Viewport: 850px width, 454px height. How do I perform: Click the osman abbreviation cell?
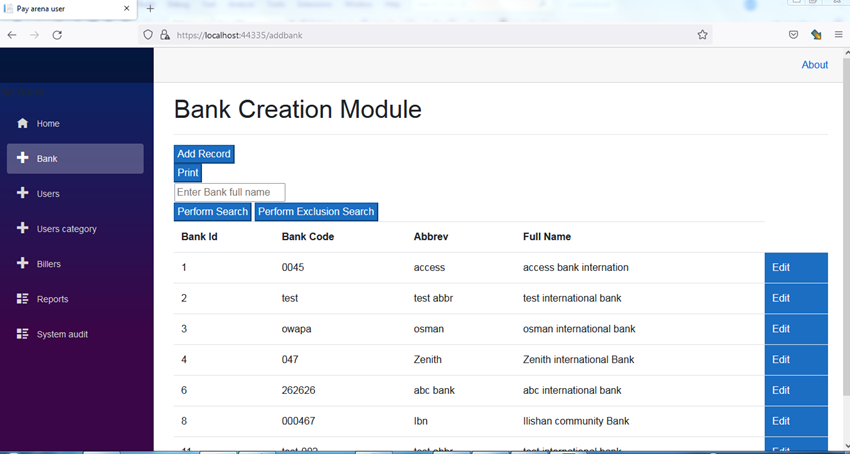[x=429, y=329]
